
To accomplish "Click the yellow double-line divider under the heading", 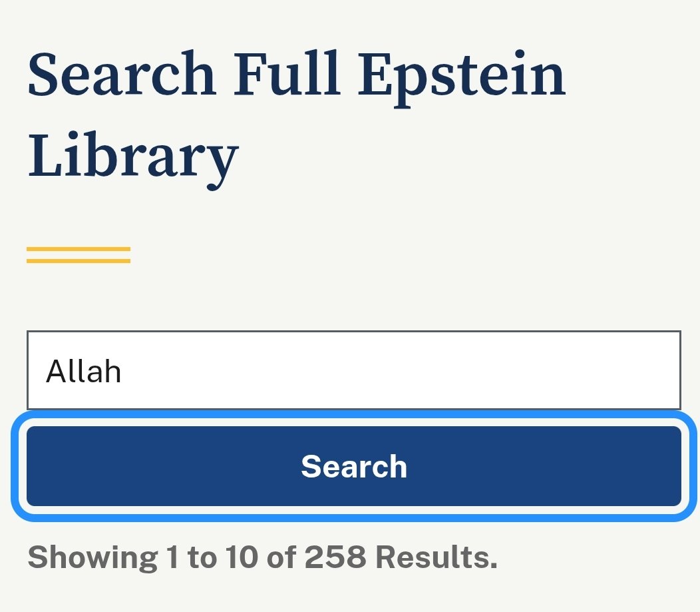I will point(79,255).
